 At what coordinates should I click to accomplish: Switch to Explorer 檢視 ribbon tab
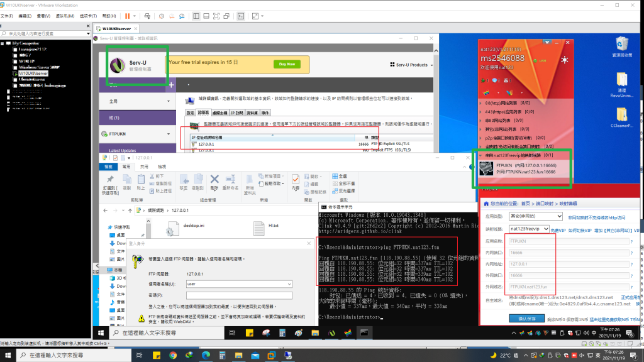pyautogui.click(x=162, y=167)
